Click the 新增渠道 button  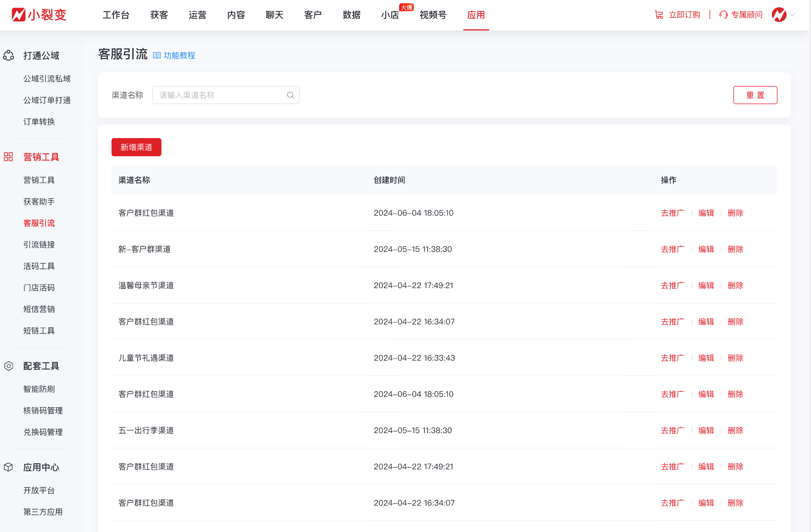tap(136, 147)
